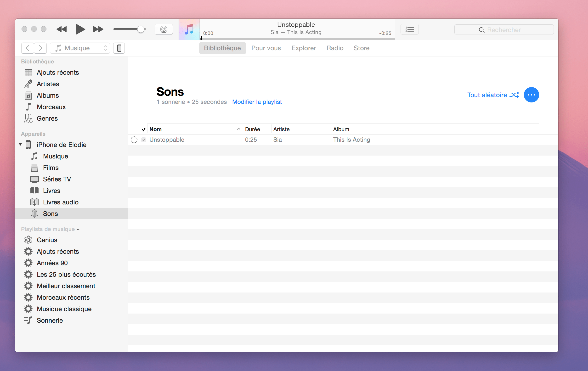The height and width of the screenshot is (371, 588).
Task: Click the search input field
Action: 504,29
